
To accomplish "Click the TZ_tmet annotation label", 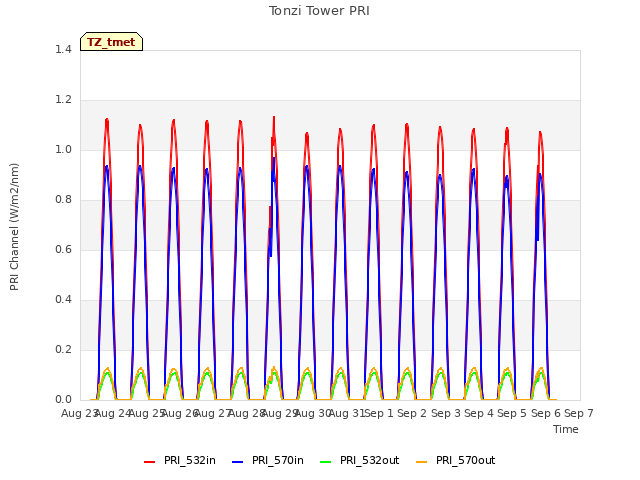I will (111, 42).
